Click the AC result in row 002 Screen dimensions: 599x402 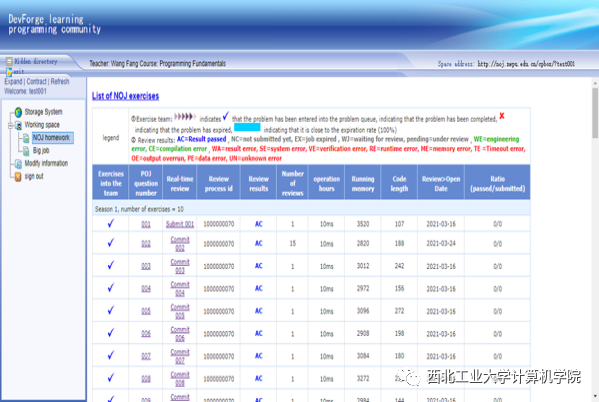pos(259,243)
